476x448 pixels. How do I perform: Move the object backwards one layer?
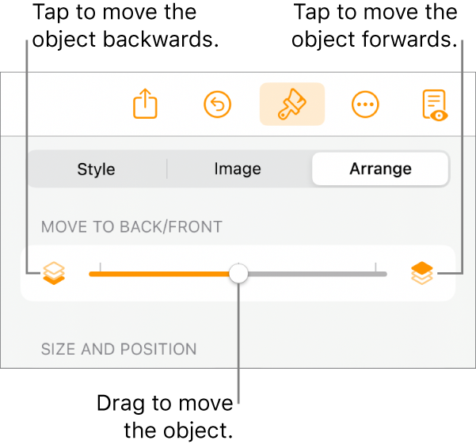tap(55, 273)
